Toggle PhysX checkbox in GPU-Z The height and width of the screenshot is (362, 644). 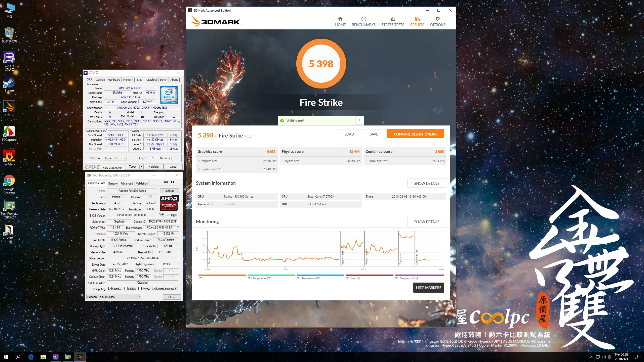coord(140,289)
